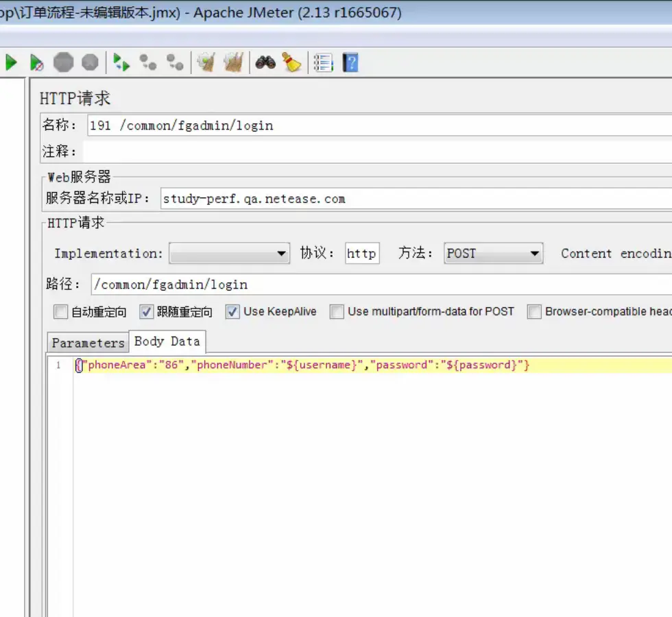Open function helper list icon
This screenshot has height=617, width=672.
point(323,63)
